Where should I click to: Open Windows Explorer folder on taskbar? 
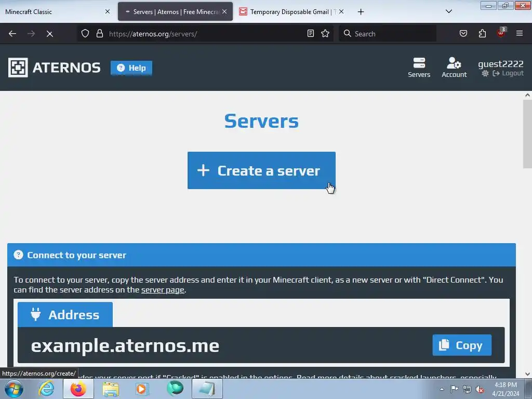pyautogui.click(x=111, y=389)
